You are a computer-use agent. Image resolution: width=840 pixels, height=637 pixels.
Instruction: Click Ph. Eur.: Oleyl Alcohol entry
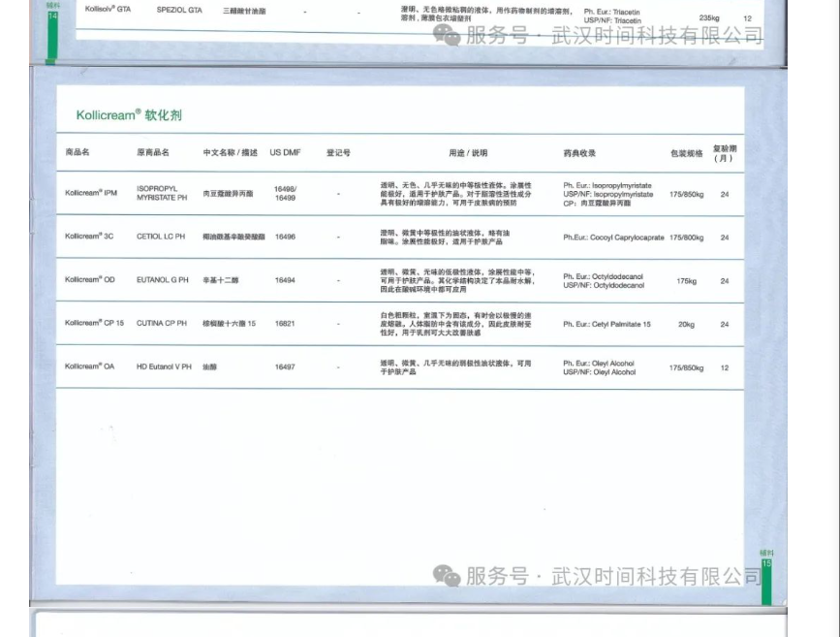[599, 364]
